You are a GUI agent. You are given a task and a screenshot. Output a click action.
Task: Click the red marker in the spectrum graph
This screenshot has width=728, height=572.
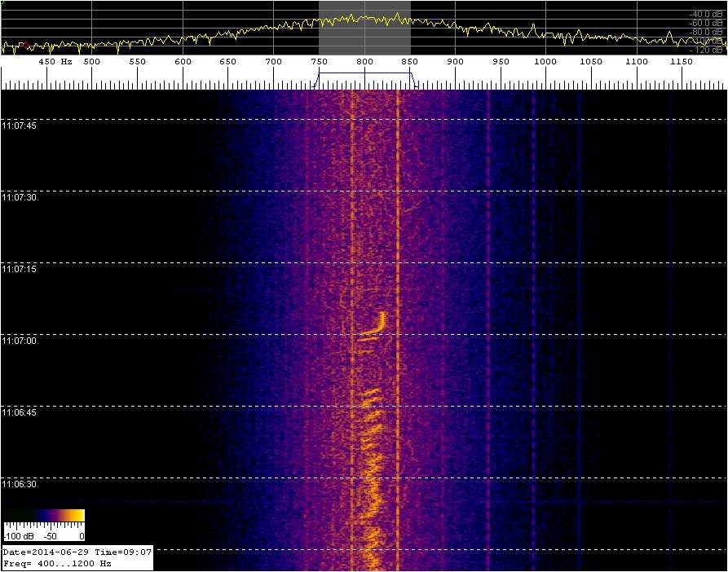[x=24, y=45]
